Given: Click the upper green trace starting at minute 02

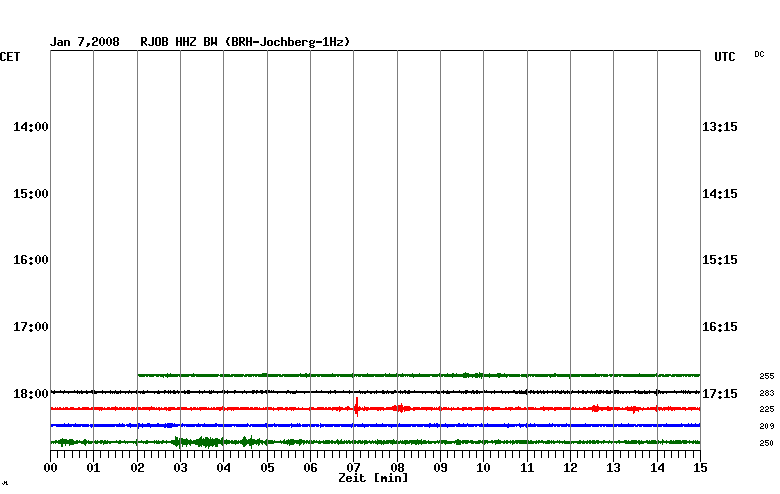Looking at the screenshot, I should coord(419,375).
